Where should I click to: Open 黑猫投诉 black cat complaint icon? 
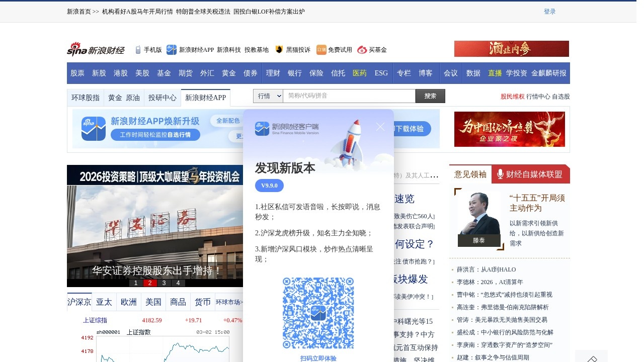[278, 49]
